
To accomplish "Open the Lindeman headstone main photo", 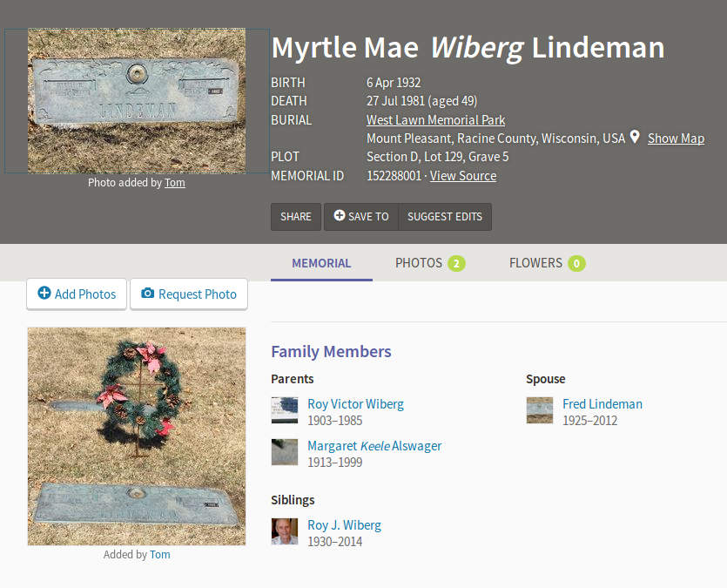I will (x=137, y=100).
